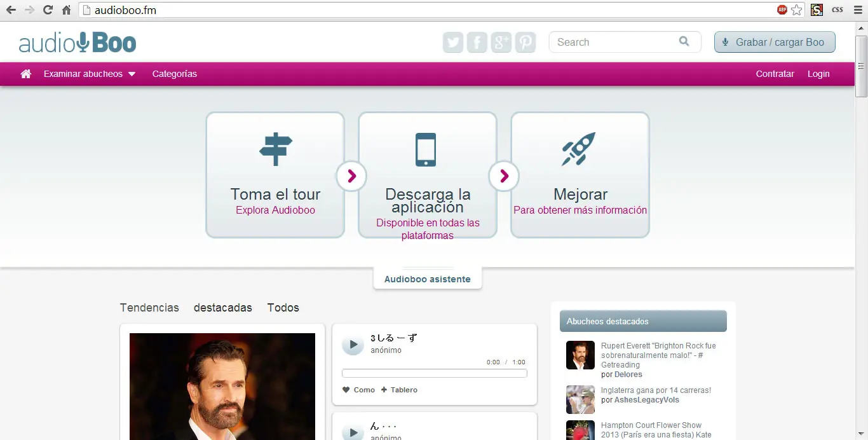Viewport: 868px width, 440px height.
Task: Click the rocket icon on Mejorar
Action: tap(579, 149)
